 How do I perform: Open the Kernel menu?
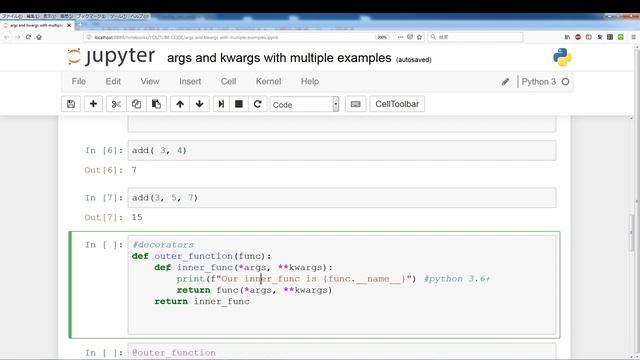click(x=268, y=81)
